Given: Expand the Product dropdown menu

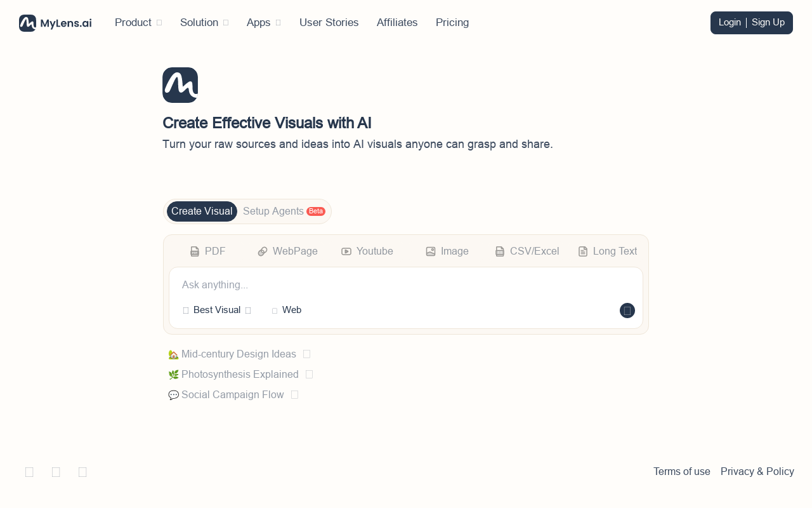Looking at the screenshot, I should (x=138, y=23).
